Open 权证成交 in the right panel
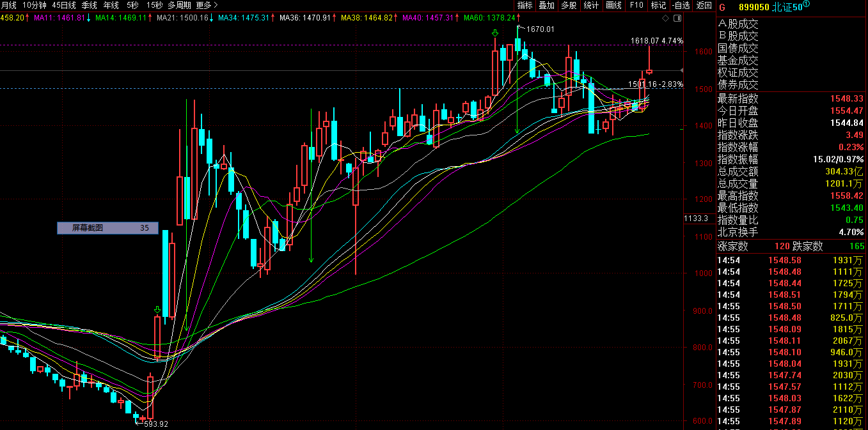This screenshot has height=430, width=868. pos(738,72)
